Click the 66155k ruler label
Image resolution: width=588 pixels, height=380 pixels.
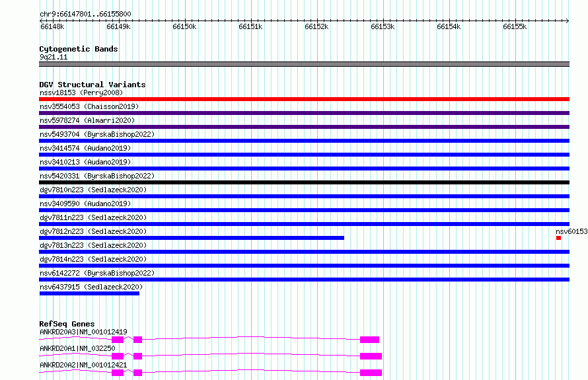click(515, 26)
